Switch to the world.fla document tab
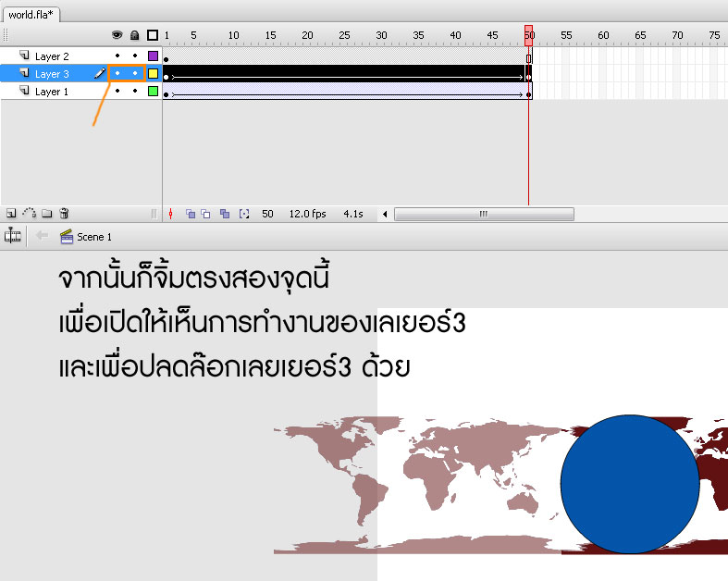Viewport: 728px width, 581px height. point(31,15)
